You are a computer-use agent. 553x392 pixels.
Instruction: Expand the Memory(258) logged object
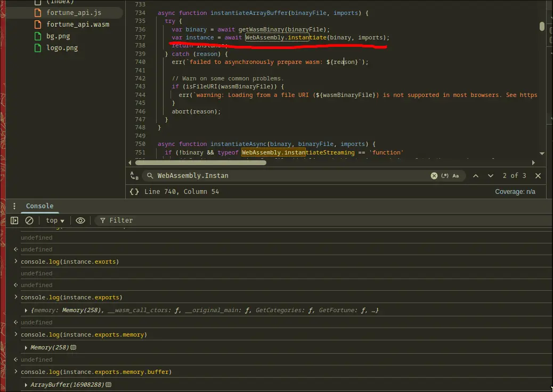tap(26, 348)
